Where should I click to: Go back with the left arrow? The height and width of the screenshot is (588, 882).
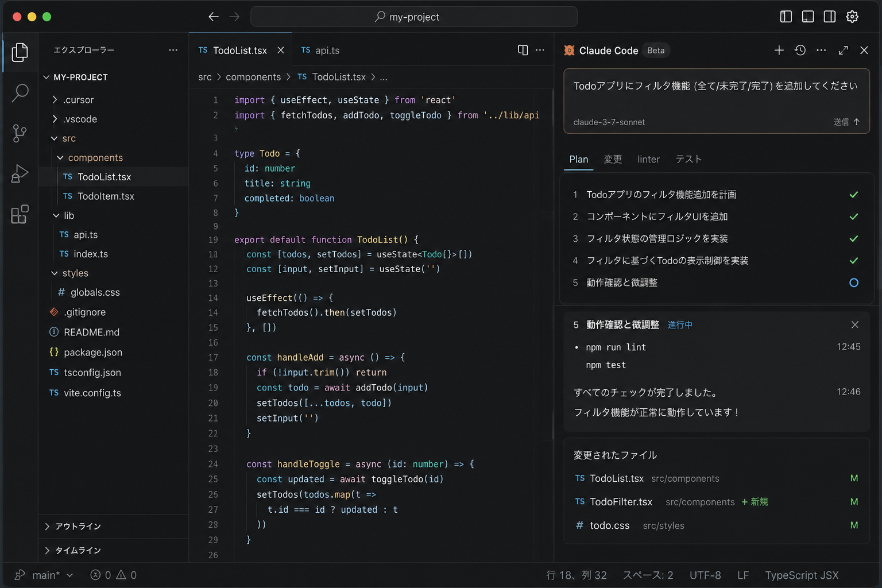214,17
